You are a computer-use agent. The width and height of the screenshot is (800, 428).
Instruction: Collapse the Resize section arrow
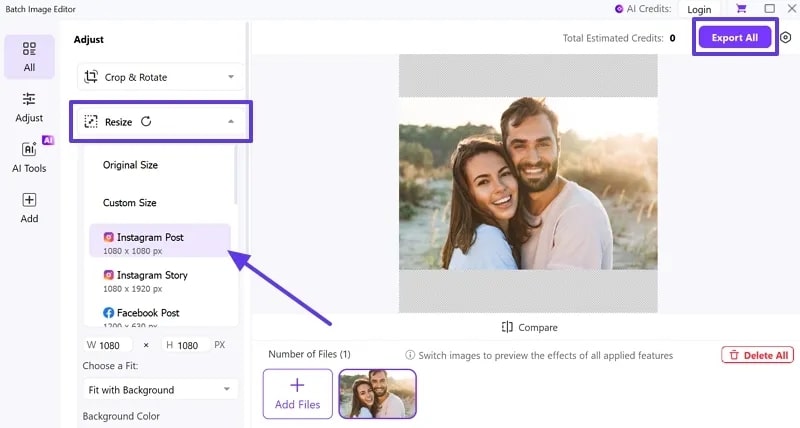(231, 121)
